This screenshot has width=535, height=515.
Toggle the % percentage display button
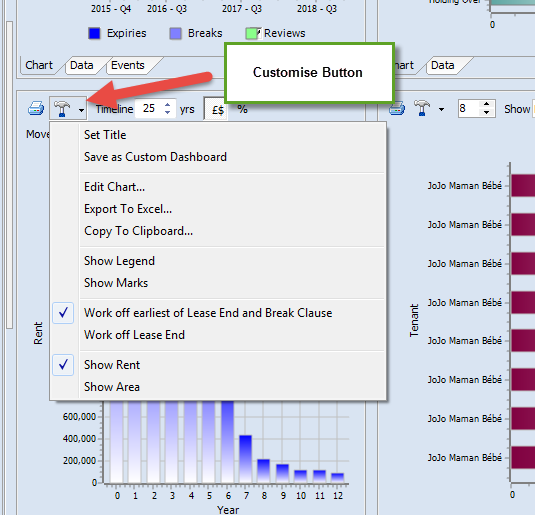(x=242, y=109)
